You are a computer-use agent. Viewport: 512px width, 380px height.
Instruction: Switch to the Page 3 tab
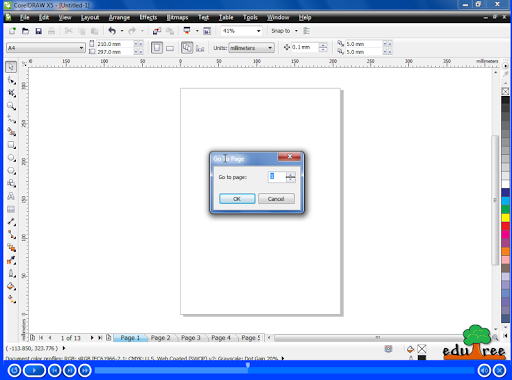click(x=191, y=338)
